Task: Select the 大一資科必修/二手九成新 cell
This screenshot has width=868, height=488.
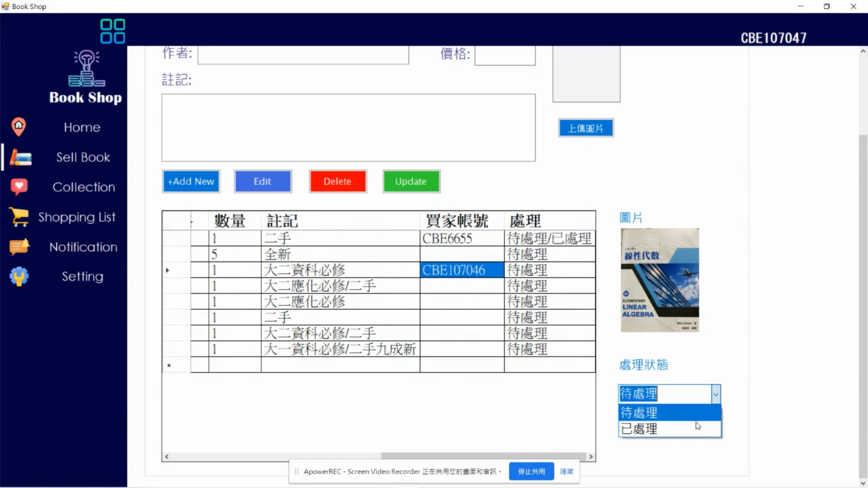Action: click(340, 349)
